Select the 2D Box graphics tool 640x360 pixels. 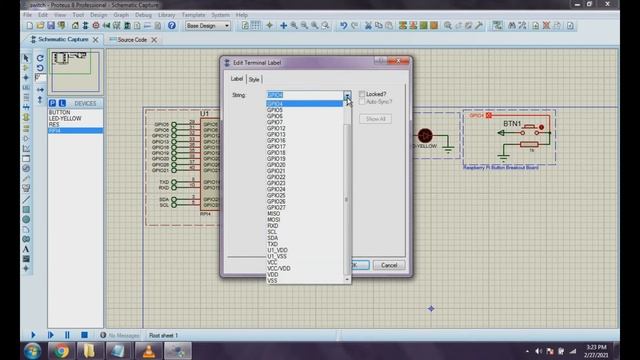click(26, 209)
